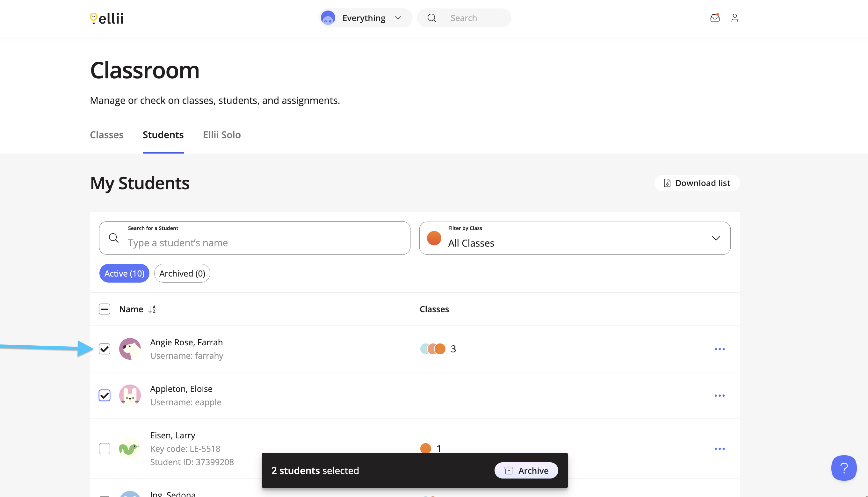Open more options for Appleton, Eloise

pos(720,395)
